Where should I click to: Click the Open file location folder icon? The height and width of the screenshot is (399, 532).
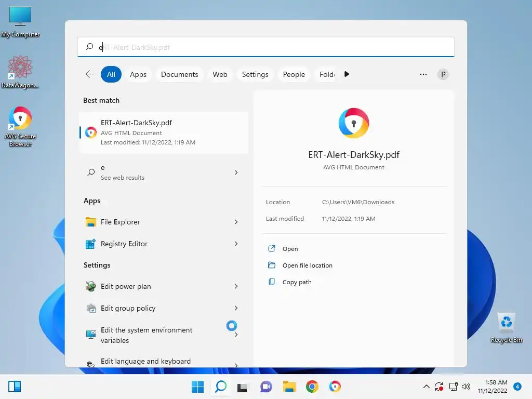271,265
